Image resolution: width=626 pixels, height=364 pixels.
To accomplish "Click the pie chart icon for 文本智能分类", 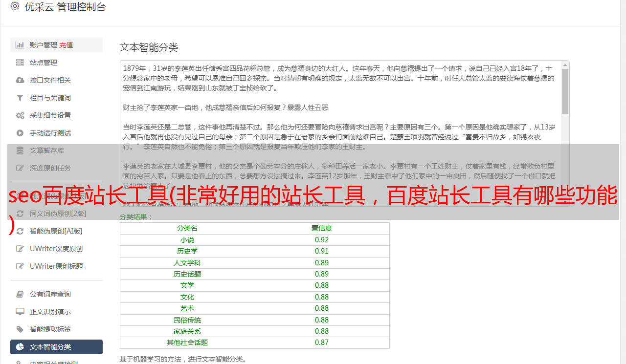I will (20, 347).
